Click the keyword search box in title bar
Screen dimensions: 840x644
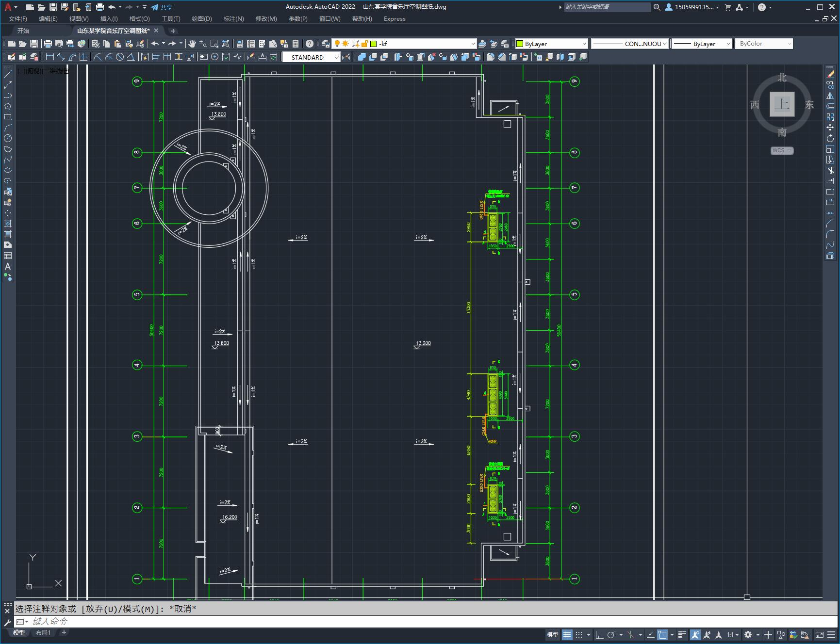tap(607, 7)
